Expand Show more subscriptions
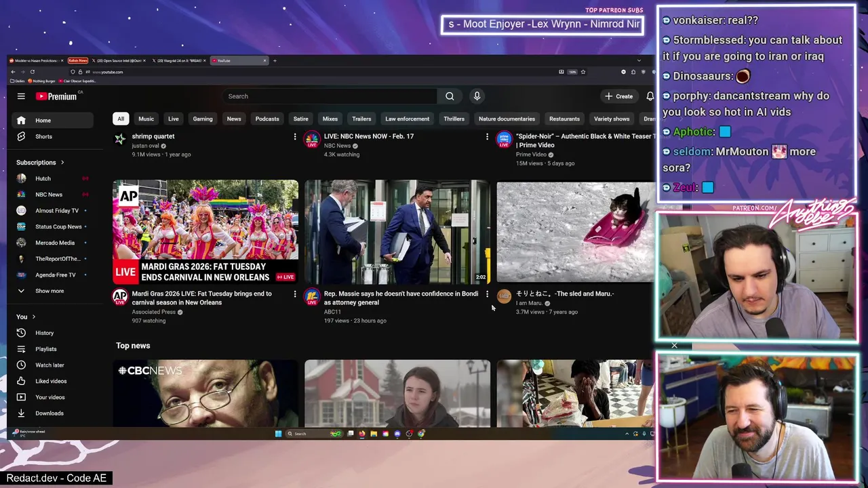The image size is (868, 488). pyautogui.click(x=52, y=291)
